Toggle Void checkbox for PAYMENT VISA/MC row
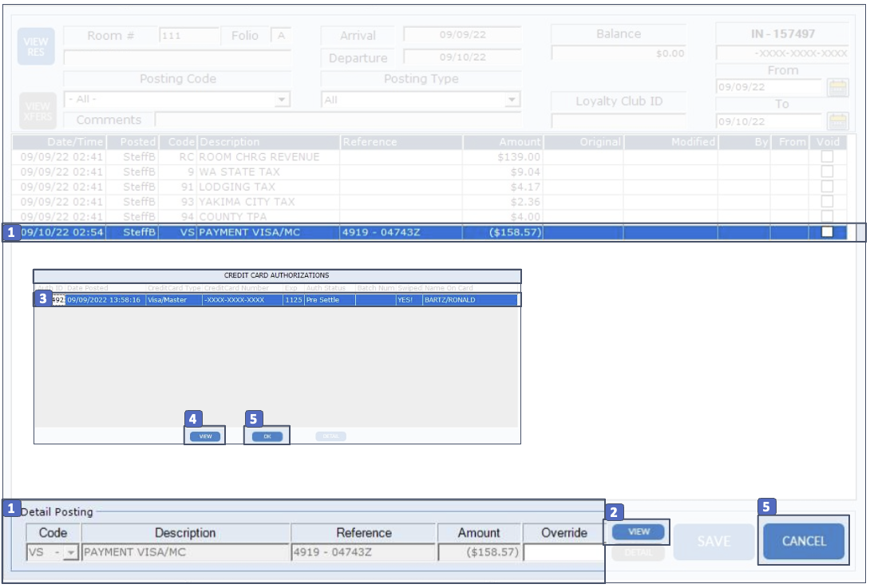The image size is (870, 588). [827, 232]
